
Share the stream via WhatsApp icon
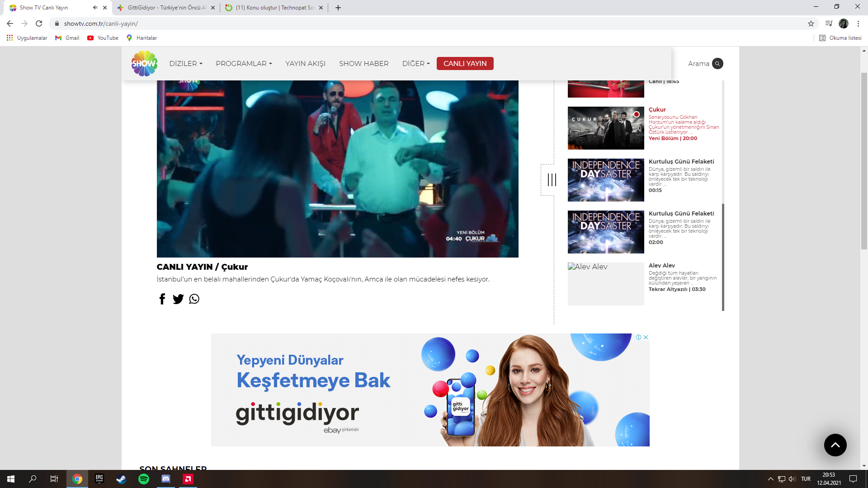[x=194, y=299]
